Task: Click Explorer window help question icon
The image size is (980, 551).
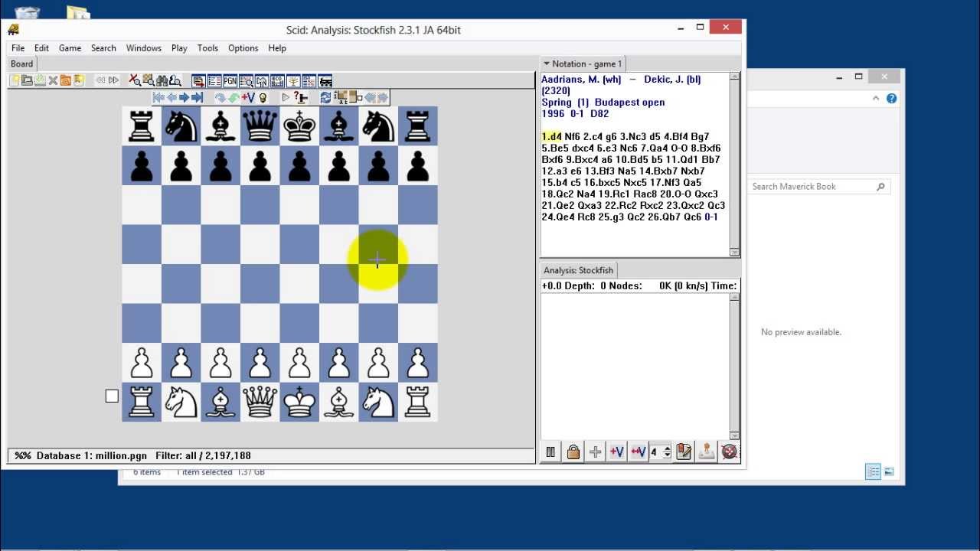Action: coord(892,99)
